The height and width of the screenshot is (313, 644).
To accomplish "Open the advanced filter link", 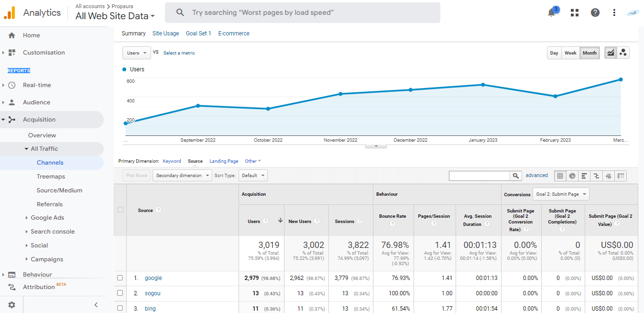I will [536, 175].
